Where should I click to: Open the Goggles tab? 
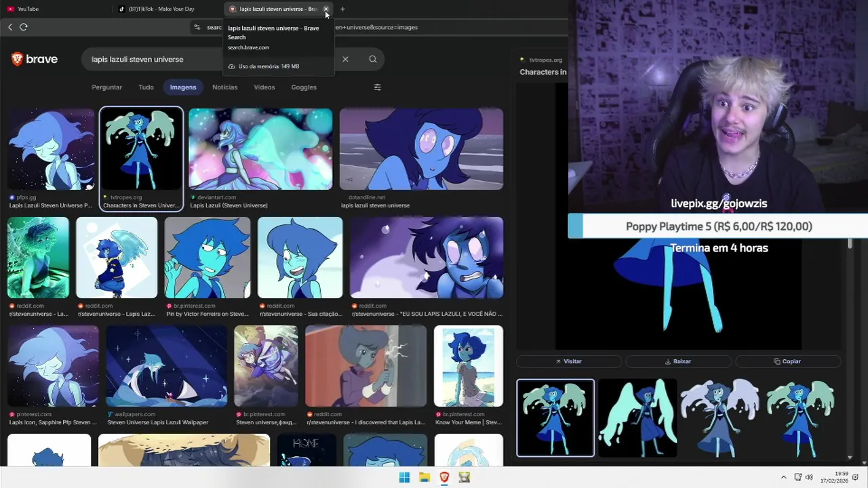[x=304, y=87]
